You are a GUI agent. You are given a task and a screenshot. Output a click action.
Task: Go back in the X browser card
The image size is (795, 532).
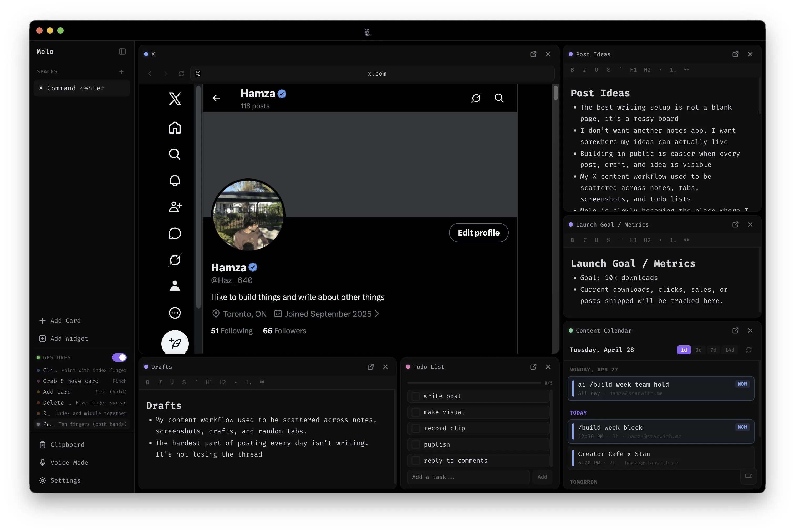click(150, 74)
